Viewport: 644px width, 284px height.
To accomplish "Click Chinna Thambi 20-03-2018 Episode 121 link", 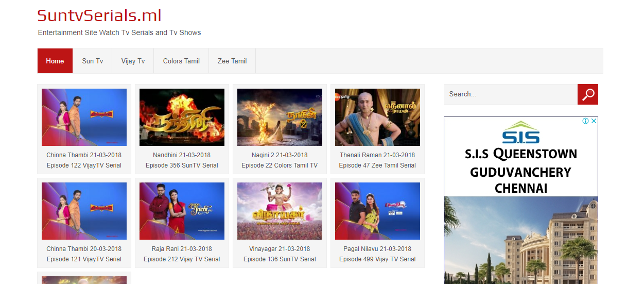I will pyautogui.click(x=84, y=254).
